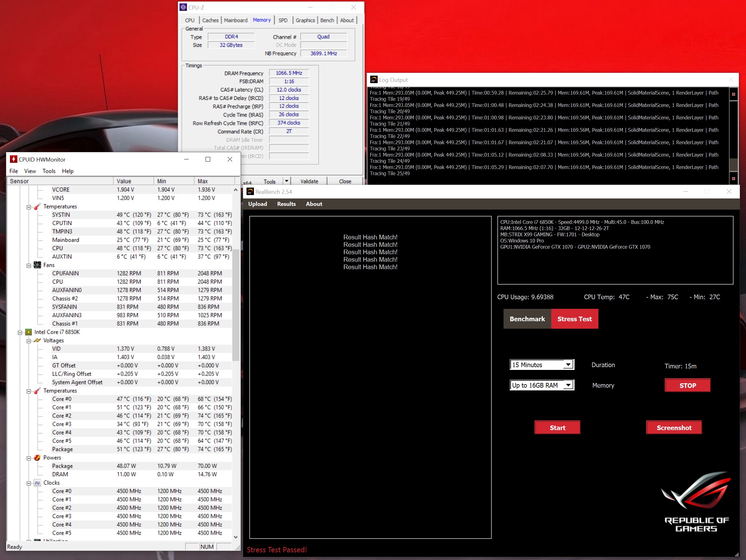Click the Log Output window icon
Image resolution: width=746 pixels, height=560 pixels.
click(374, 80)
